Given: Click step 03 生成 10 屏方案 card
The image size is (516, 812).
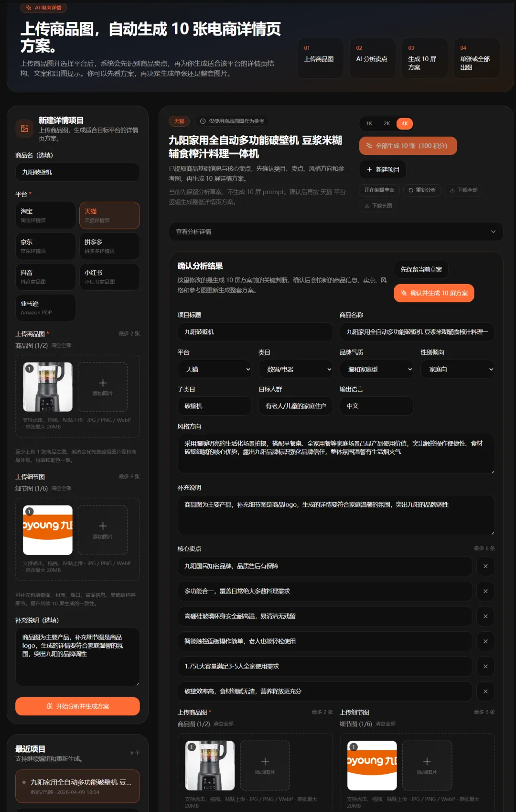Looking at the screenshot, I should (x=425, y=58).
